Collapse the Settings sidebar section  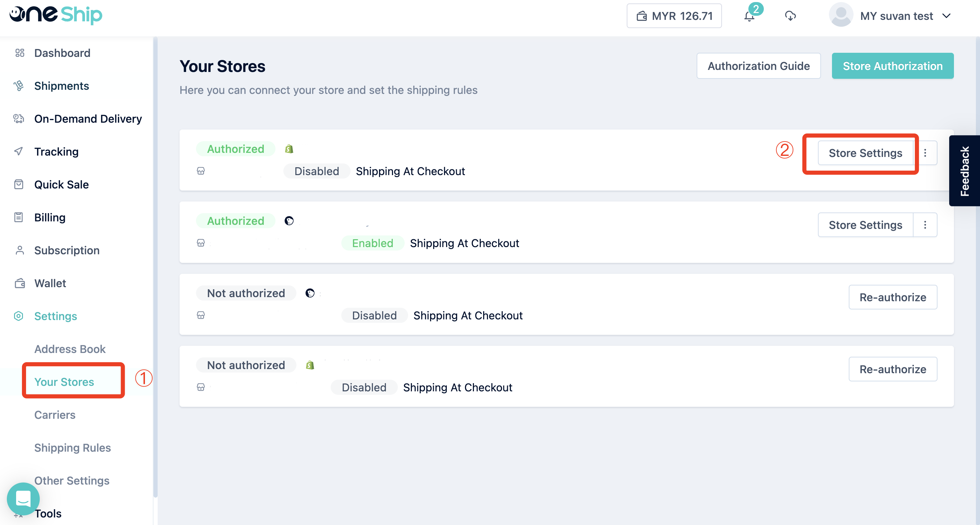coord(56,316)
